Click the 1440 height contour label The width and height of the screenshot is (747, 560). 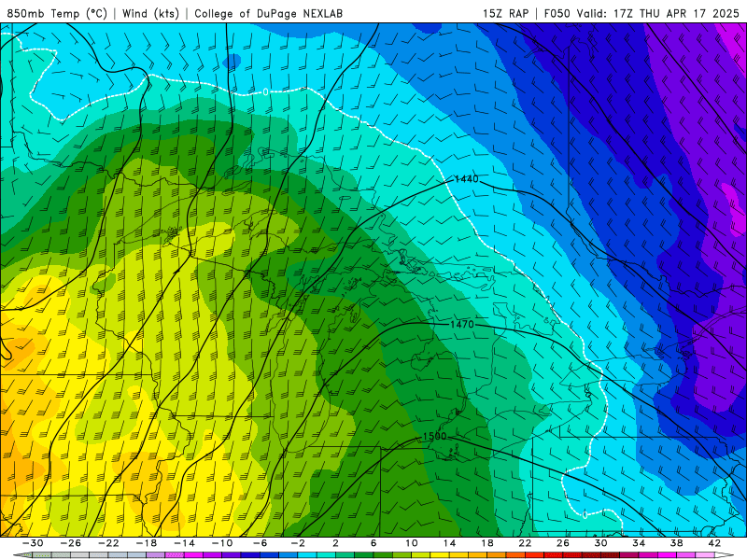click(x=466, y=179)
